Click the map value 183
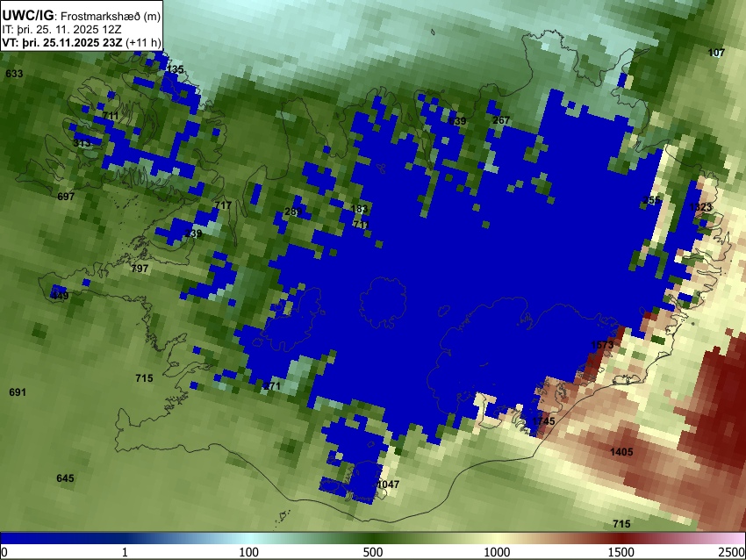Image resolution: width=746 pixels, height=560 pixels. click(x=359, y=209)
